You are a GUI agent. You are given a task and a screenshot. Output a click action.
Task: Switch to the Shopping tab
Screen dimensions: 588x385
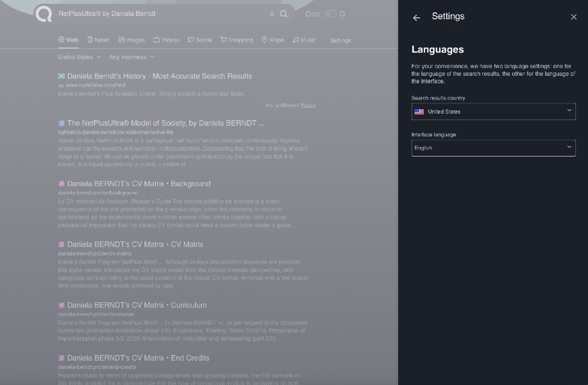[237, 40]
